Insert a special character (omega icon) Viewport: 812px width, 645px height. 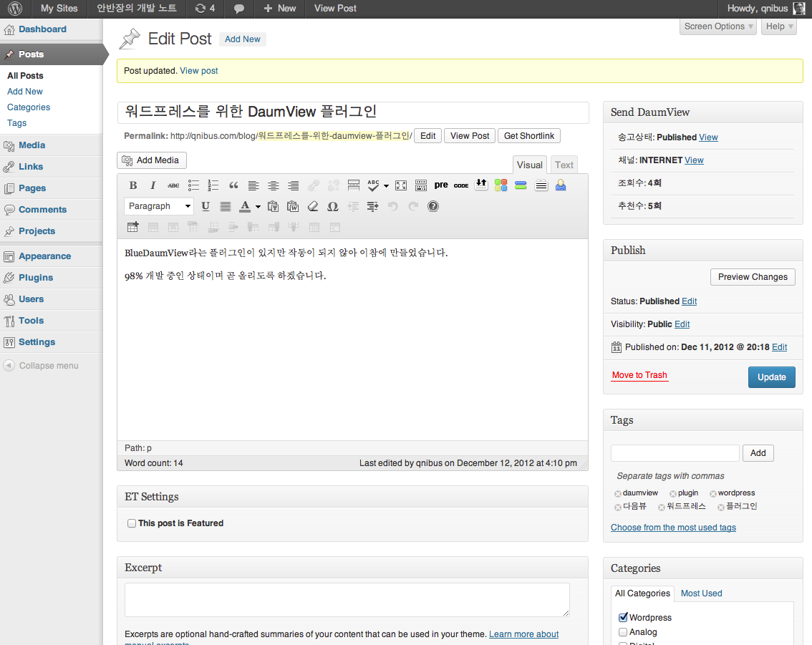(x=332, y=206)
